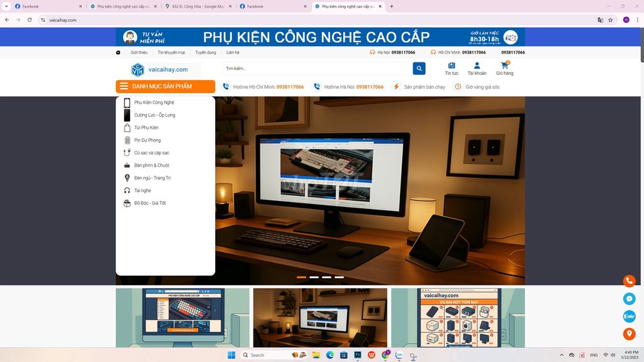This screenshot has width=644, height=362.
Task: Open the Ưu đãi hot hôm nay thumbnail
Action: pyautogui.click(x=458, y=317)
